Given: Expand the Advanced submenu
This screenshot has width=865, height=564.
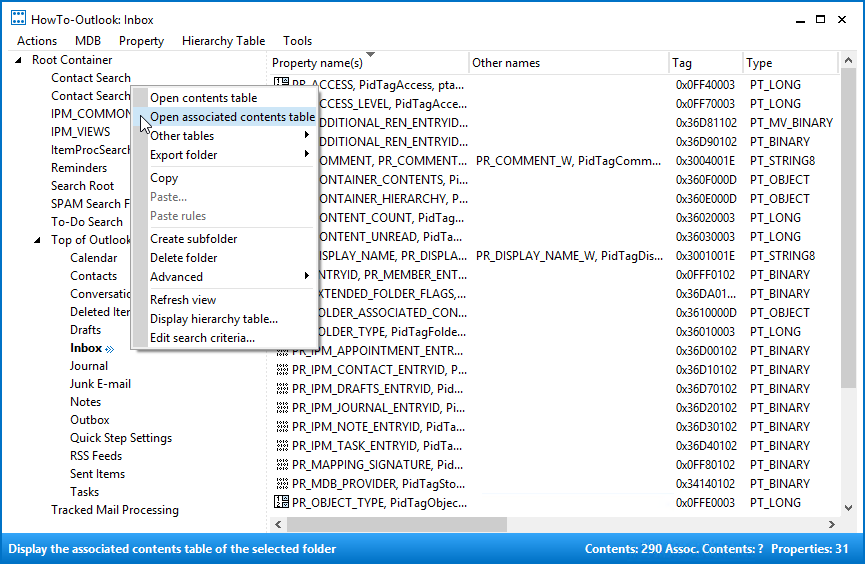Looking at the screenshot, I should [x=307, y=276].
